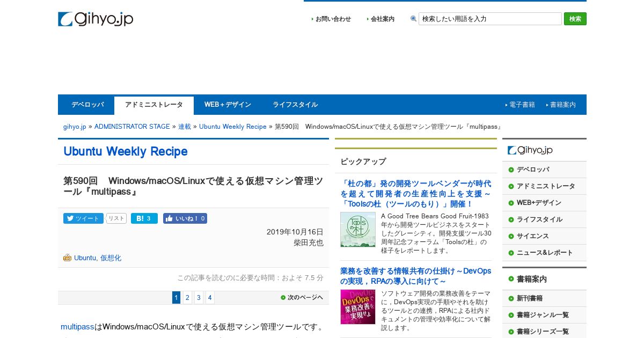Open the 仮想化 tag link
The image size is (644, 338).
(111, 258)
